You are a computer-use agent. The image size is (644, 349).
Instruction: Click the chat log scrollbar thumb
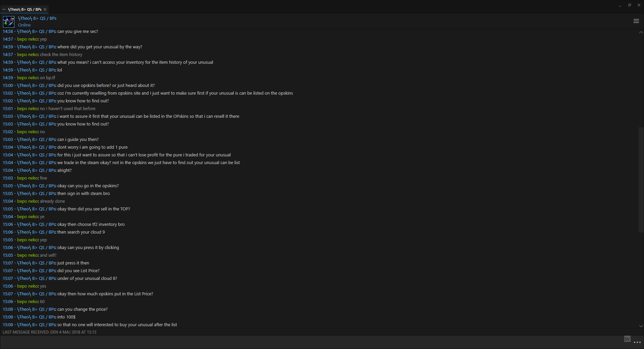641,180
